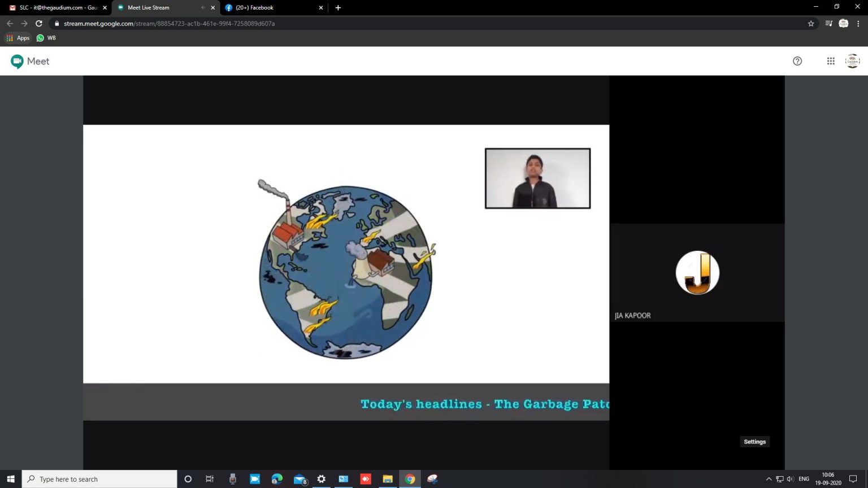
Task: Open the Google apps grid
Action: [831, 61]
